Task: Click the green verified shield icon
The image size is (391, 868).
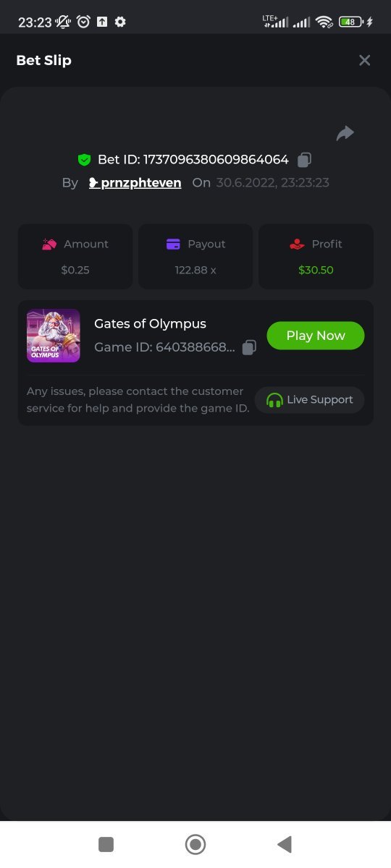Action: (x=84, y=159)
